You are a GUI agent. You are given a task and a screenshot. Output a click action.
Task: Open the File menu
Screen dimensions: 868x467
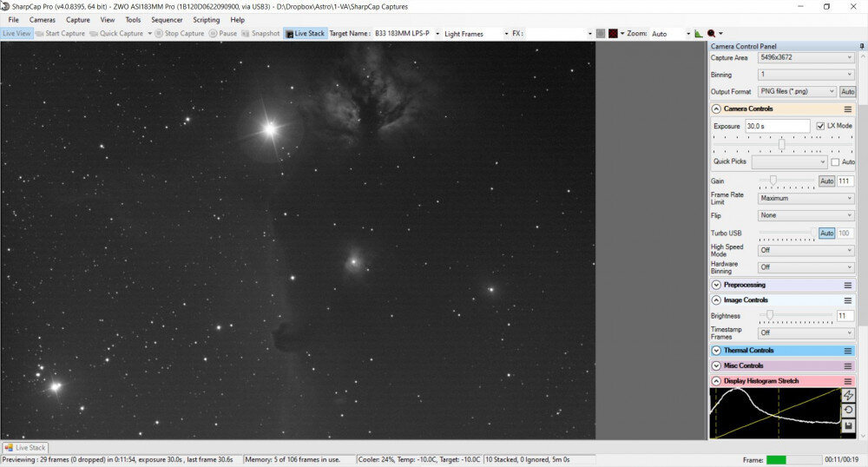13,20
